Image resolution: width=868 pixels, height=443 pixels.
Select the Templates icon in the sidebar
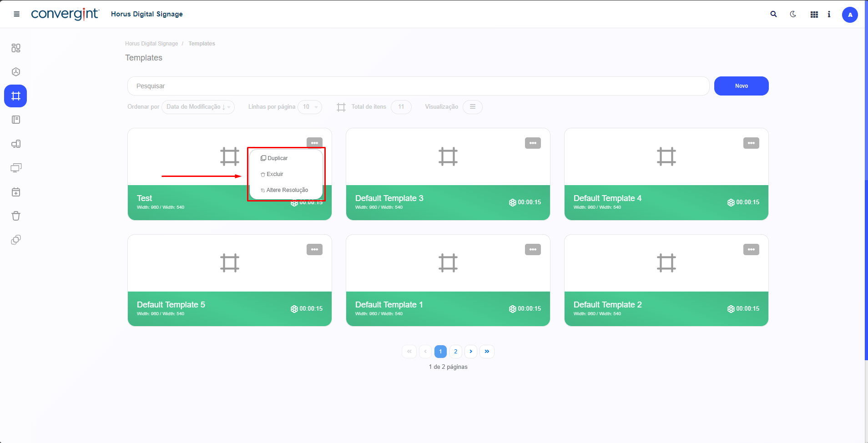[x=16, y=96]
